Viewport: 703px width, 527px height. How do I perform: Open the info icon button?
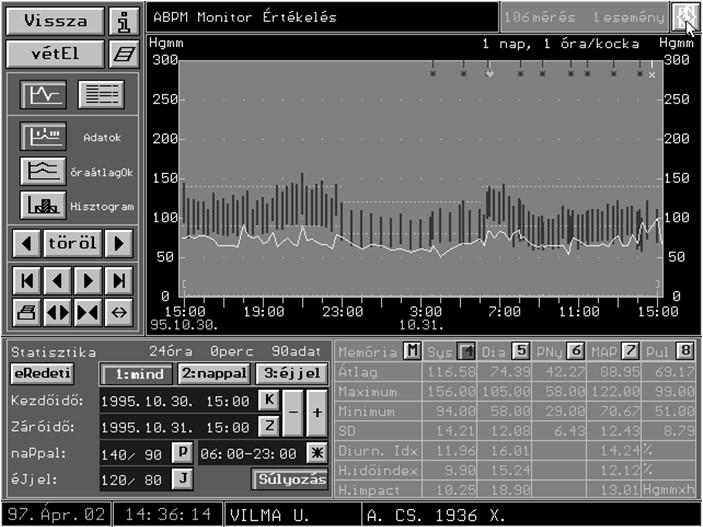[x=124, y=21]
